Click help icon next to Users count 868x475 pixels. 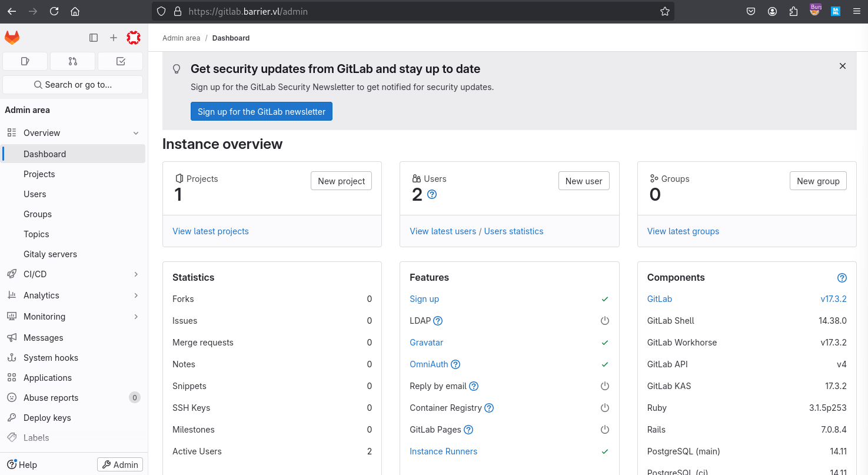pos(432,194)
